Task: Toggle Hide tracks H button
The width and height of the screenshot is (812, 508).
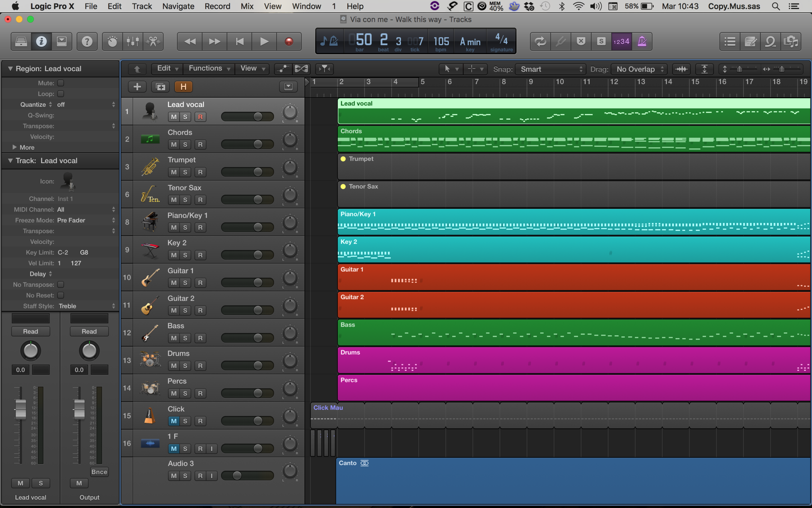Action: coord(184,87)
